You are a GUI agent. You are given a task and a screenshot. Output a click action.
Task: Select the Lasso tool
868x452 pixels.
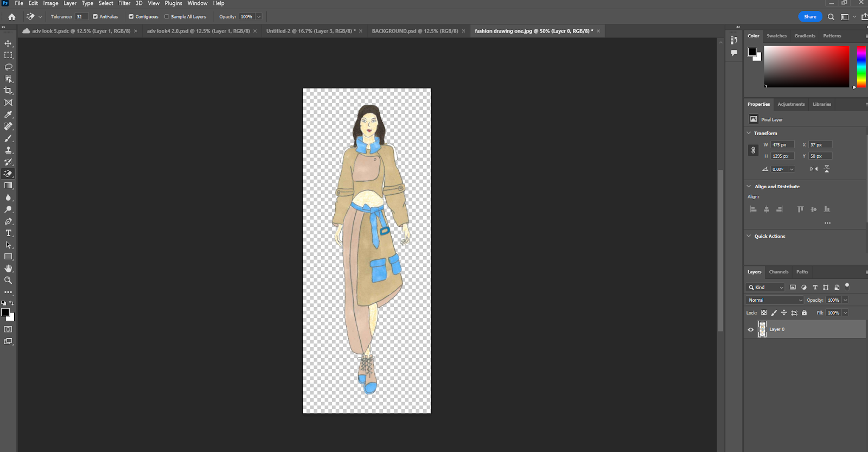(x=8, y=67)
